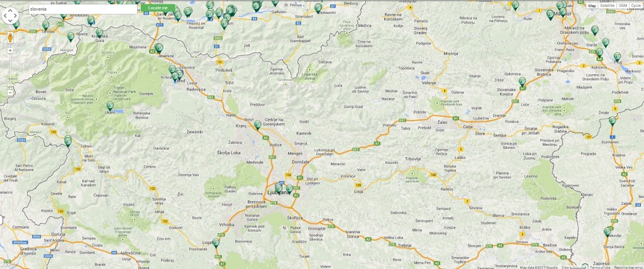Focus the search box containing slovenia
Image resolution: width=644 pixels, height=269 pixels.
pyautogui.click(x=82, y=9)
